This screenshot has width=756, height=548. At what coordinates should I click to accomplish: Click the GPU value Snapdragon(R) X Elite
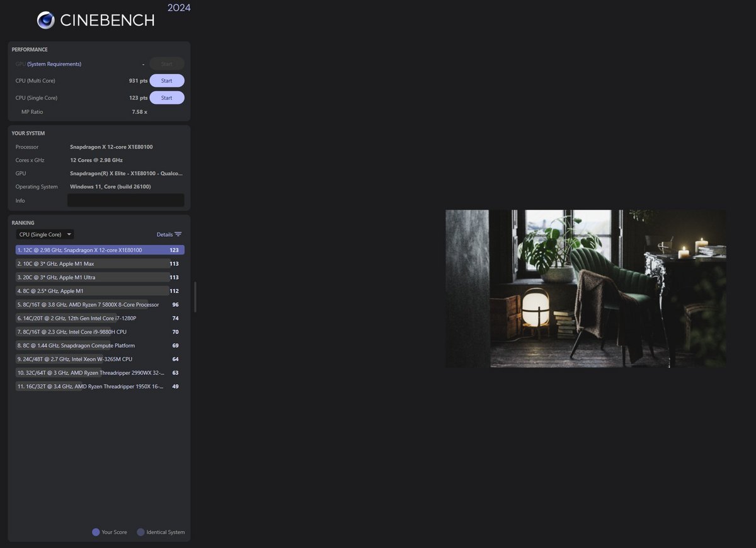coord(127,173)
